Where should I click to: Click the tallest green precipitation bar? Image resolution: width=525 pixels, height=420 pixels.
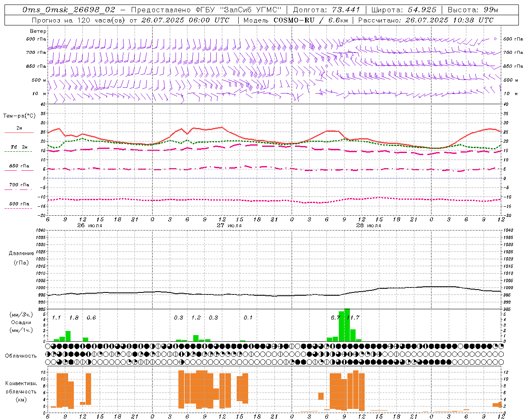(x=347, y=325)
